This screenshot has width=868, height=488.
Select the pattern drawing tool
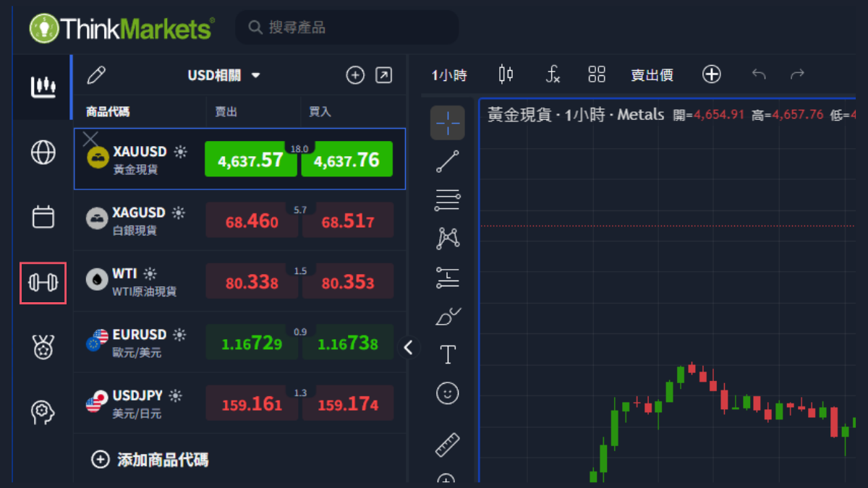[448, 238]
